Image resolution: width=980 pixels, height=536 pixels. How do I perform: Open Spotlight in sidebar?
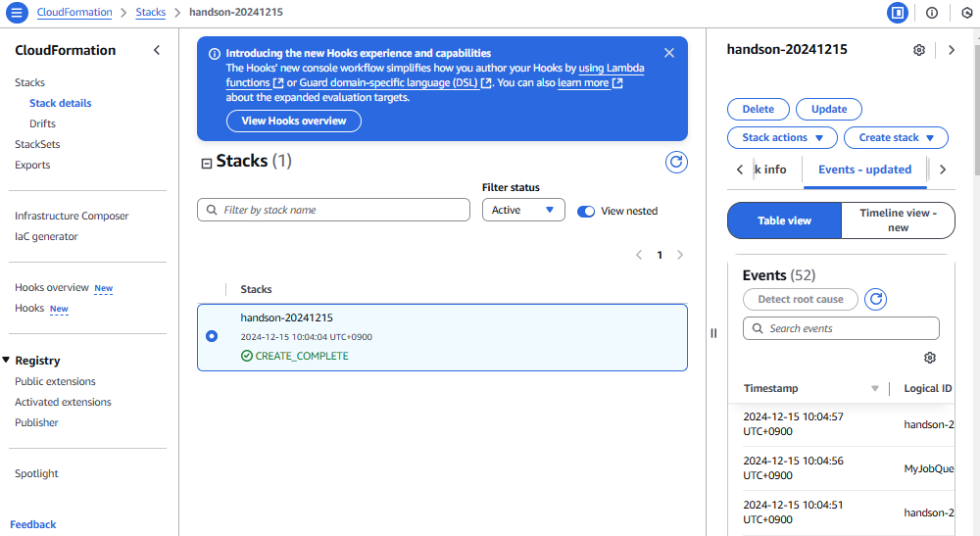(36, 473)
